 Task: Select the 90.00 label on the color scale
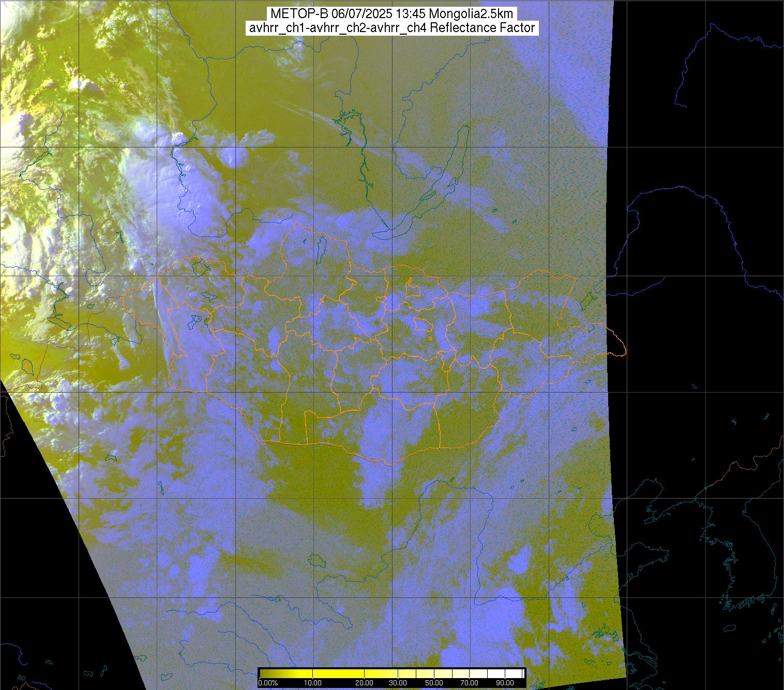tap(503, 683)
